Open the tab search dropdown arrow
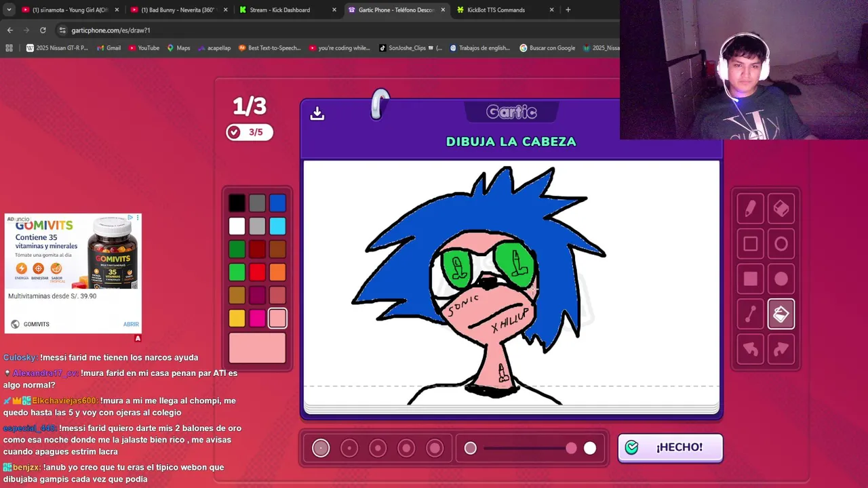Image resolution: width=868 pixels, height=488 pixels. click(9, 9)
